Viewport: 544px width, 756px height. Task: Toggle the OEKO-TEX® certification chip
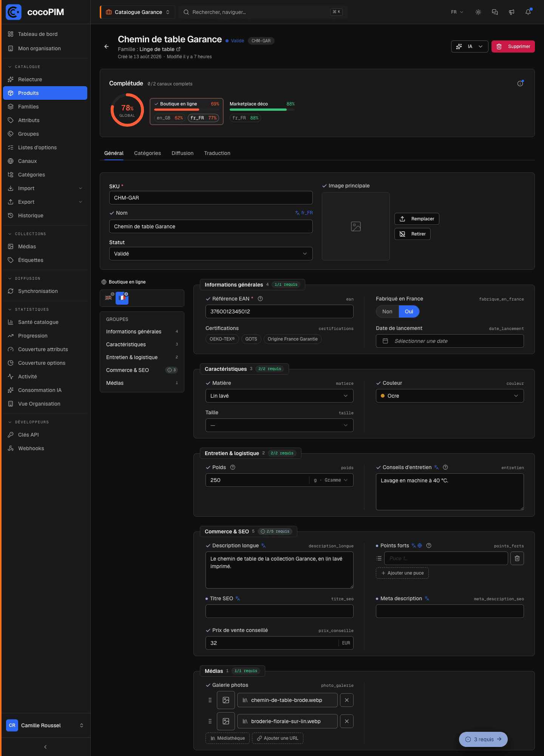coord(222,339)
